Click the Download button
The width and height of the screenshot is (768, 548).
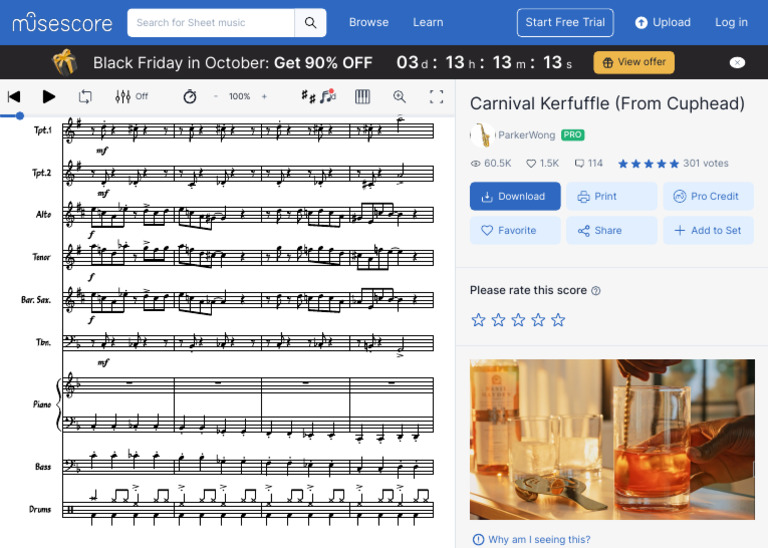pos(515,196)
